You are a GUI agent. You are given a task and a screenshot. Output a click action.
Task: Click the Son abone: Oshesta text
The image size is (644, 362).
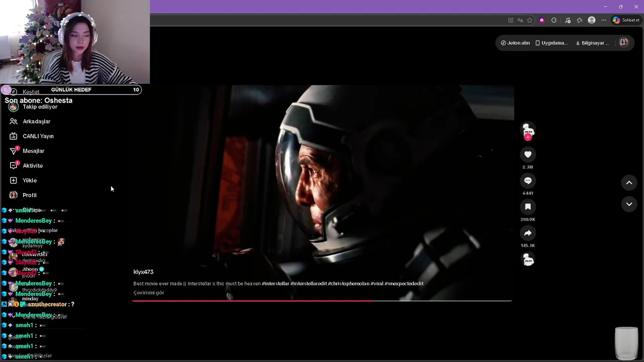39,101
